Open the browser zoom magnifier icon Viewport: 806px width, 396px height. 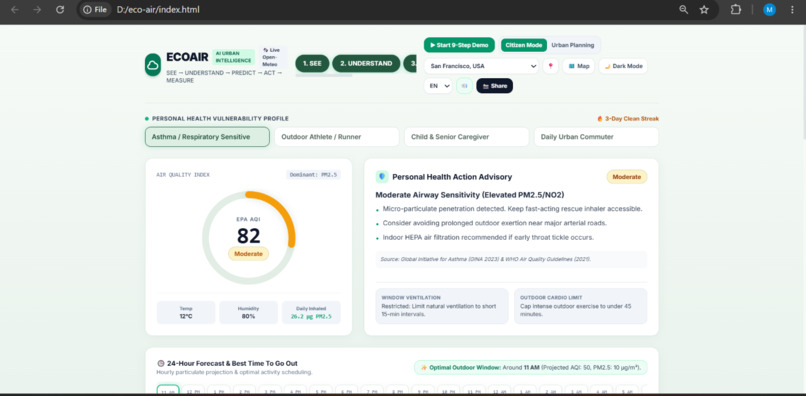click(683, 10)
